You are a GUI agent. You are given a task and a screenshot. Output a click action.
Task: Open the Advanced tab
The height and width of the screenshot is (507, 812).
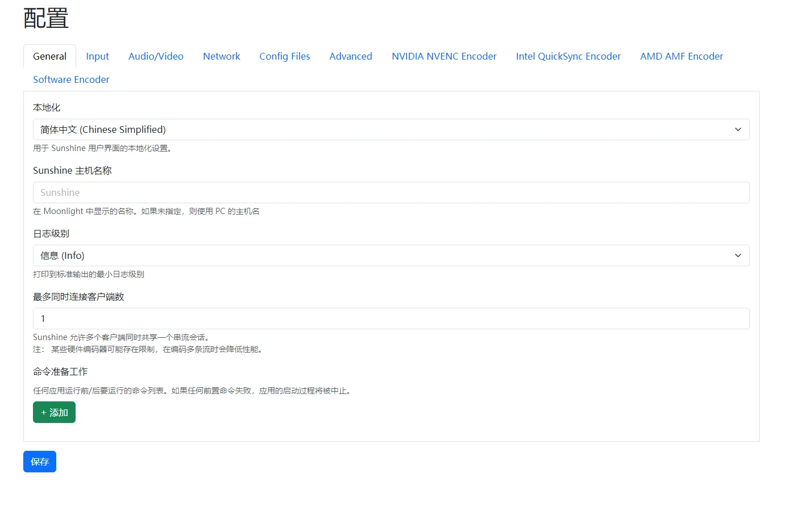pyautogui.click(x=351, y=56)
